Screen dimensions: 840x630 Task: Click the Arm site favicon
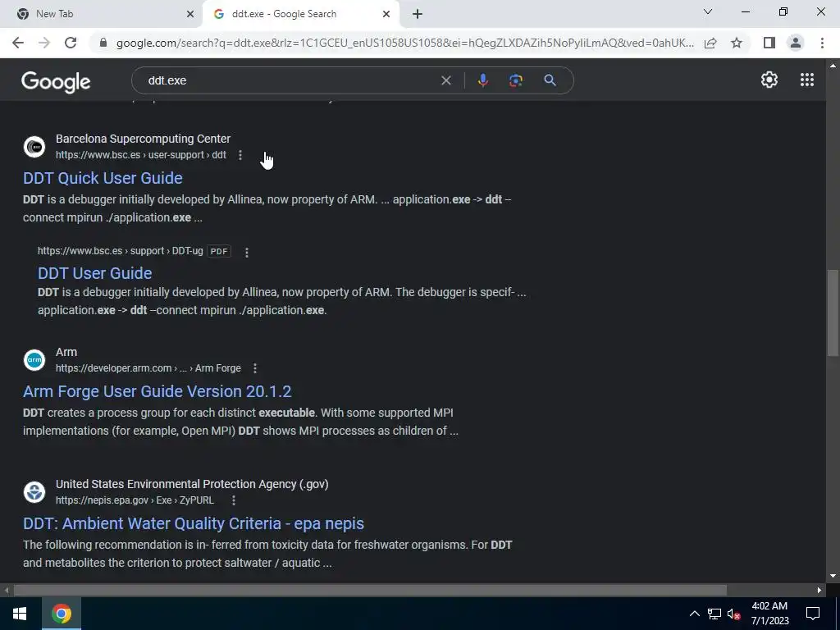tap(34, 360)
